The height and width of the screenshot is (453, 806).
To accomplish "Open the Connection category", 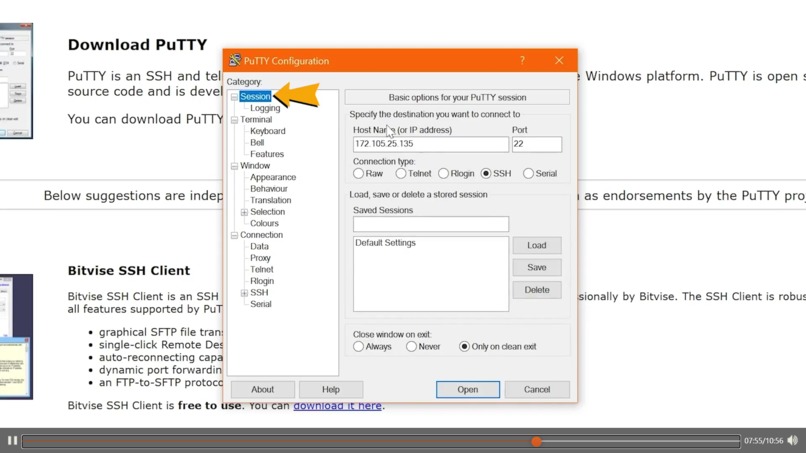I will tap(261, 235).
